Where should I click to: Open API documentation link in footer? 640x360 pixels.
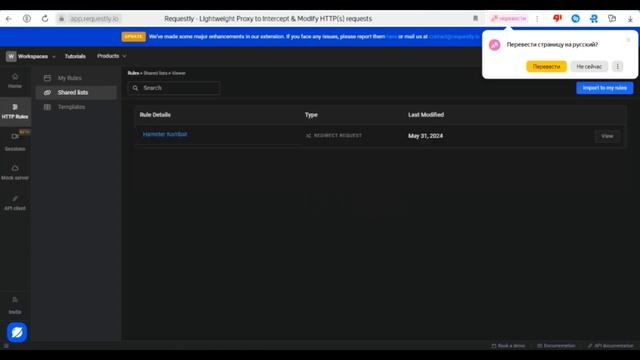tap(611, 346)
